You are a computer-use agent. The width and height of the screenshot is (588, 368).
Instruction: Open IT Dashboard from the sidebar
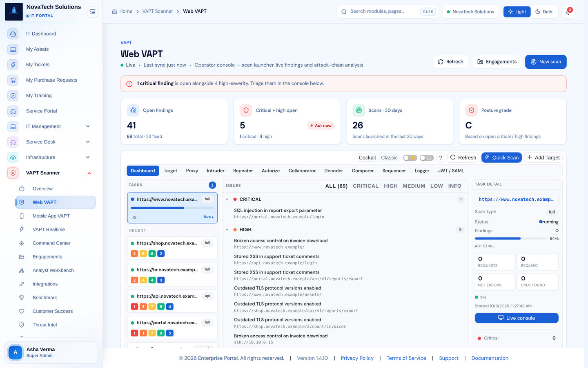[x=51, y=34]
